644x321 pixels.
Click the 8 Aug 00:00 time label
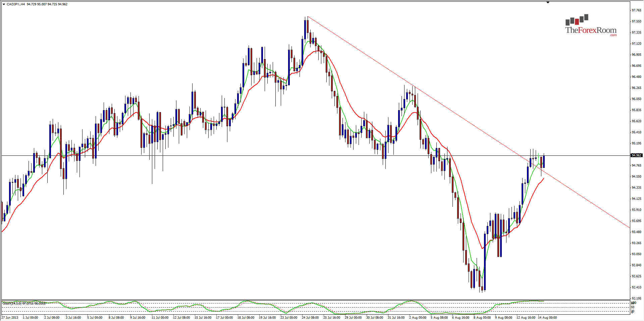482,317
